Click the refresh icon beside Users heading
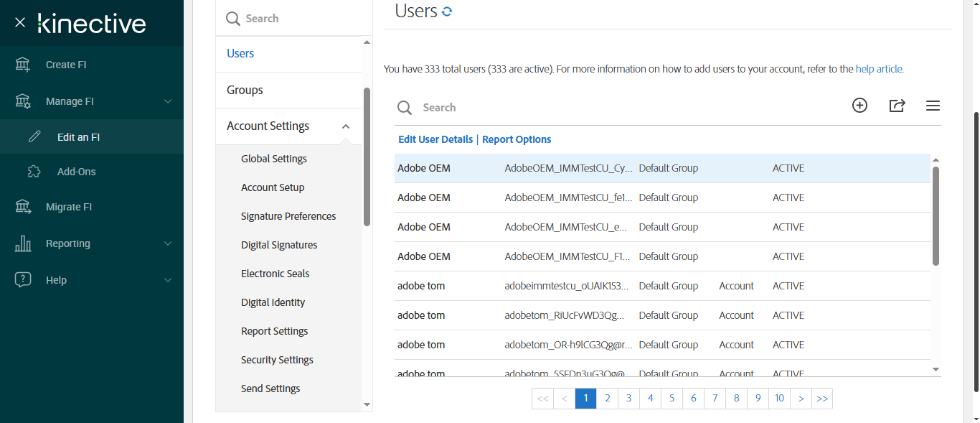This screenshot has height=423, width=980. tap(447, 11)
